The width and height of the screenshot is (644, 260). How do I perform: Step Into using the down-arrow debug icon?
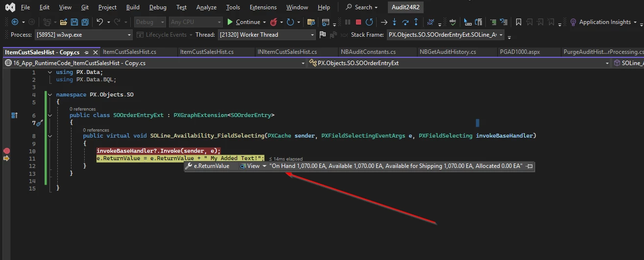point(395,22)
